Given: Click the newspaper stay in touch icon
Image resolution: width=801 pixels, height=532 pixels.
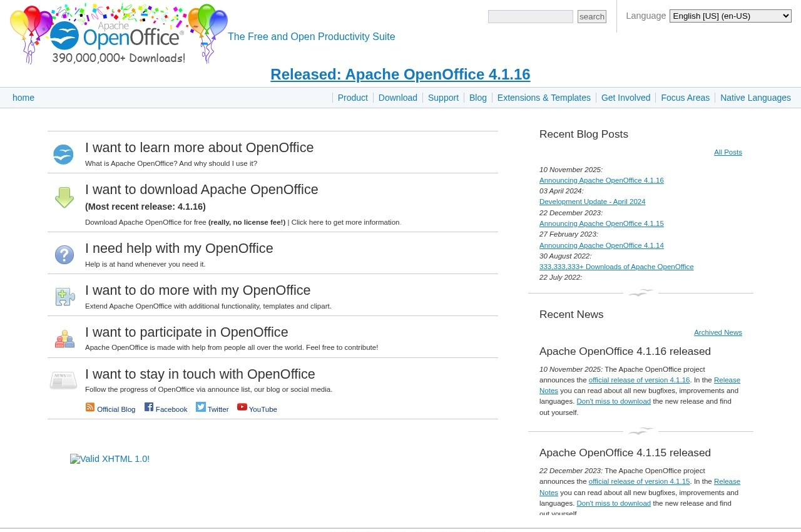Looking at the screenshot, I should point(63,380).
